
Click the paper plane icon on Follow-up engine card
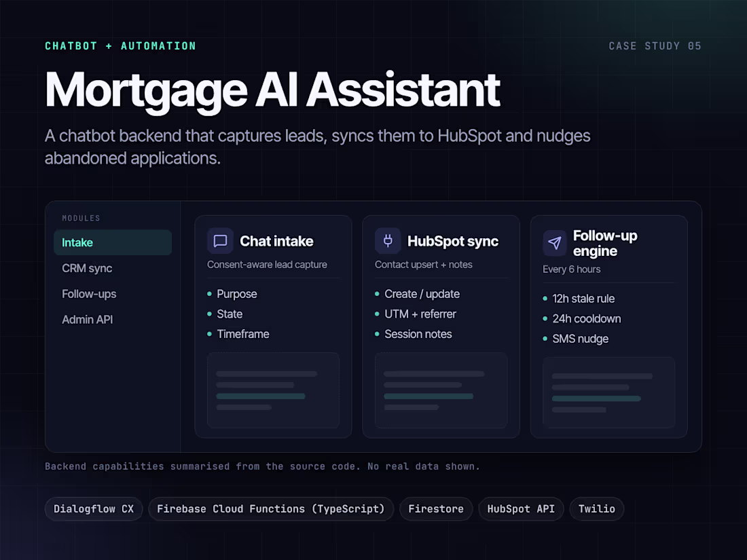tap(555, 243)
